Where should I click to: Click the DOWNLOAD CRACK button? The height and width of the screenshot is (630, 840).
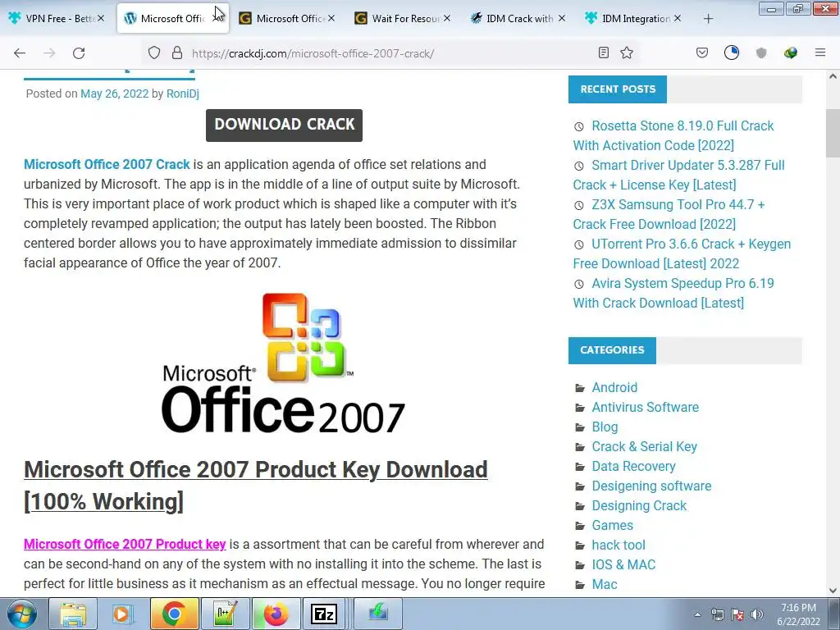click(284, 125)
